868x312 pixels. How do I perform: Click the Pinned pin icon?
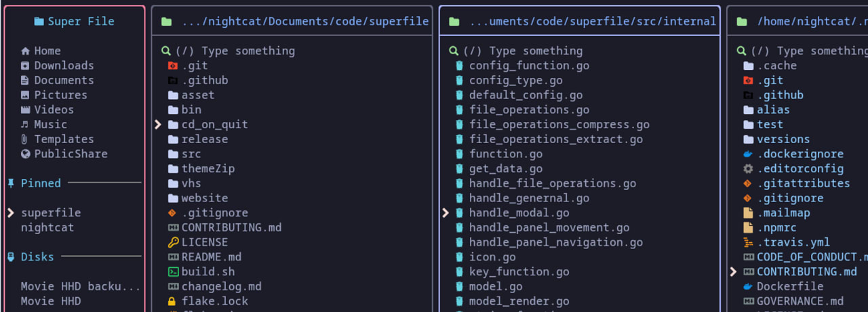pyautogui.click(x=11, y=183)
